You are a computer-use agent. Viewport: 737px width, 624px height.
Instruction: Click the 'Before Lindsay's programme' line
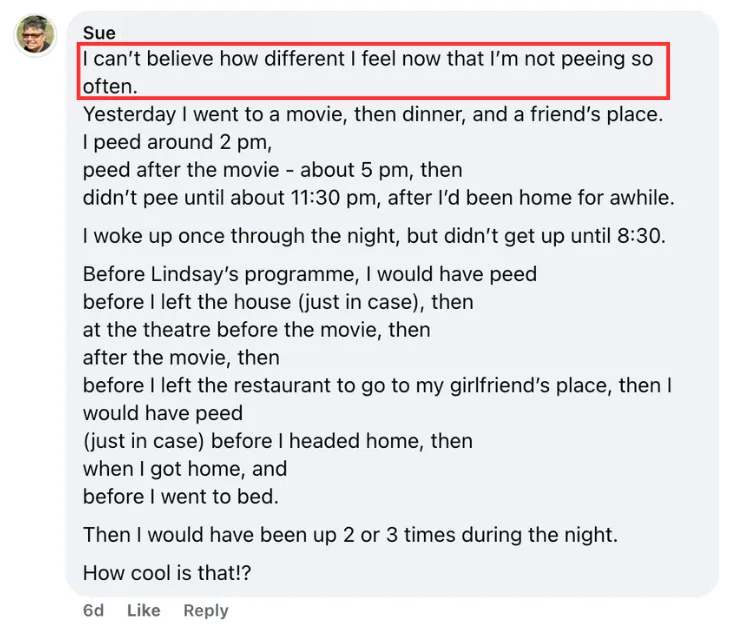(x=310, y=274)
